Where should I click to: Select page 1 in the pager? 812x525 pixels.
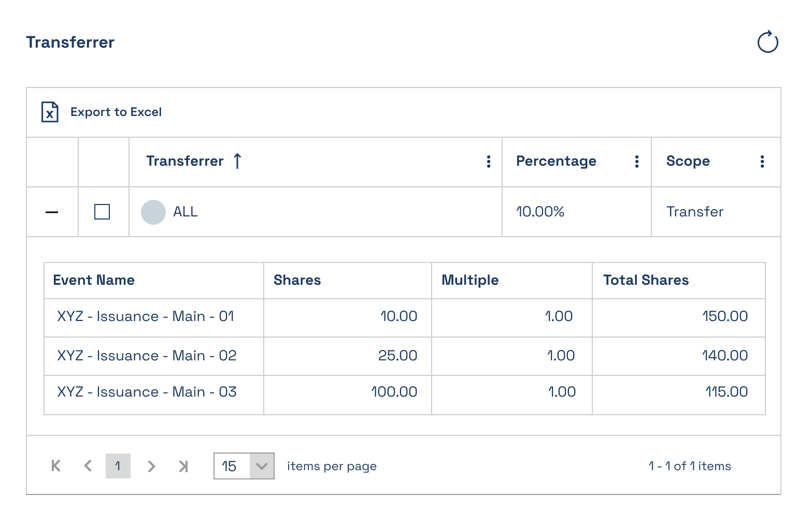[x=118, y=466]
